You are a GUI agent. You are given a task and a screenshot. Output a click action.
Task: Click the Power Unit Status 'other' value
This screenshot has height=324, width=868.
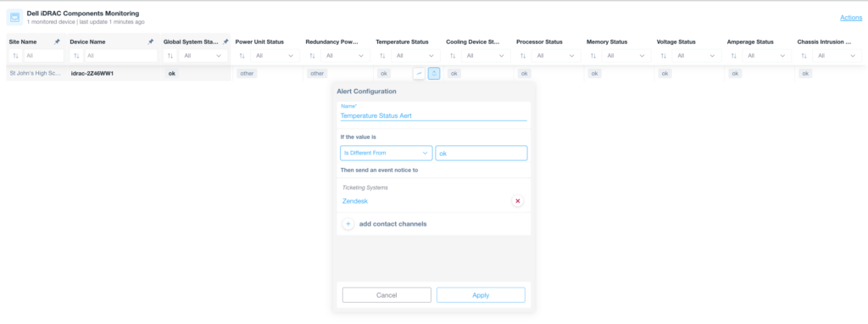pyautogui.click(x=247, y=73)
